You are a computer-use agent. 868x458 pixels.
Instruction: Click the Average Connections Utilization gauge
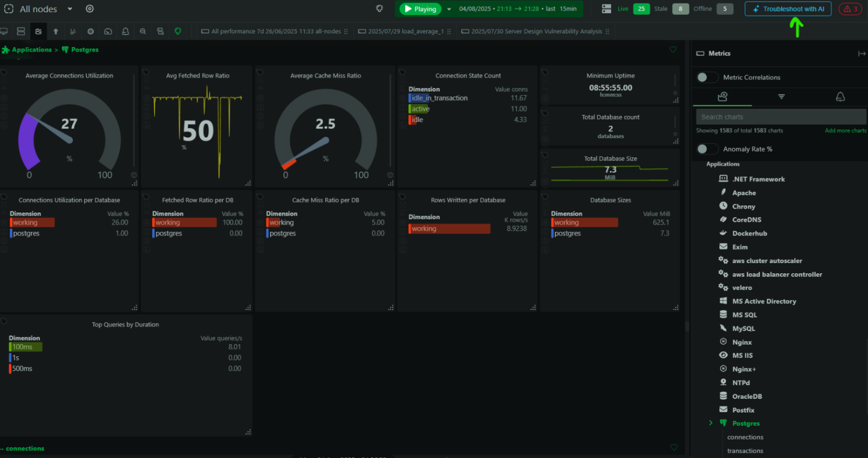(69, 130)
